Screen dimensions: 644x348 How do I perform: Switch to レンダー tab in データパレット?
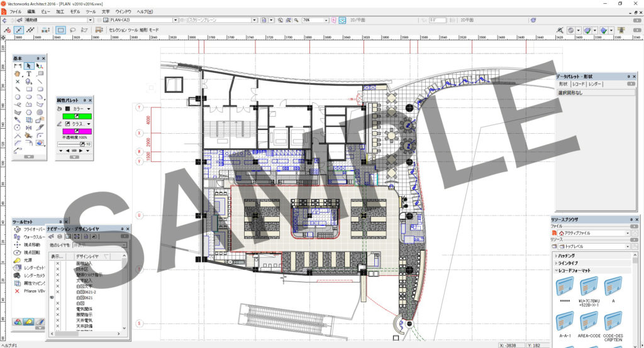595,84
